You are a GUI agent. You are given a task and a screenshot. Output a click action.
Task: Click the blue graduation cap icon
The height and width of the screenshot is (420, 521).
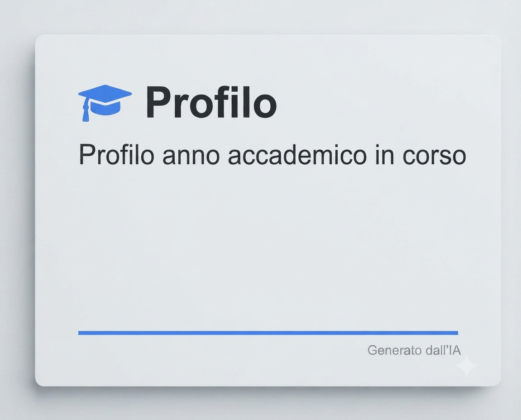(105, 103)
